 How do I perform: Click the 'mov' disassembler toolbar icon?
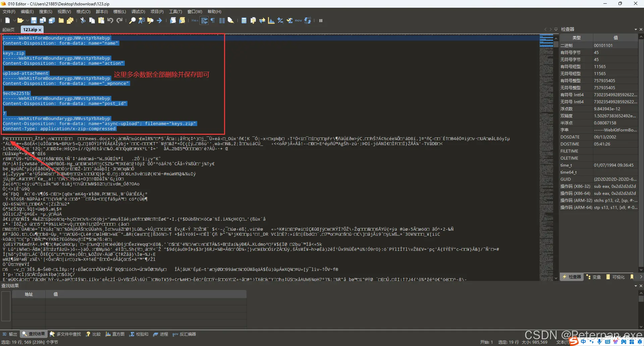click(299, 20)
